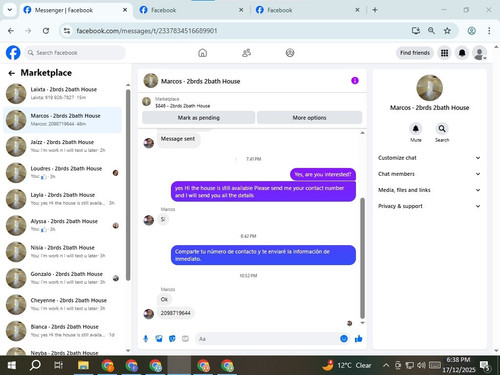Switch to the third Facebook tab
Screen dimensions: 500x375
(x=308, y=10)
